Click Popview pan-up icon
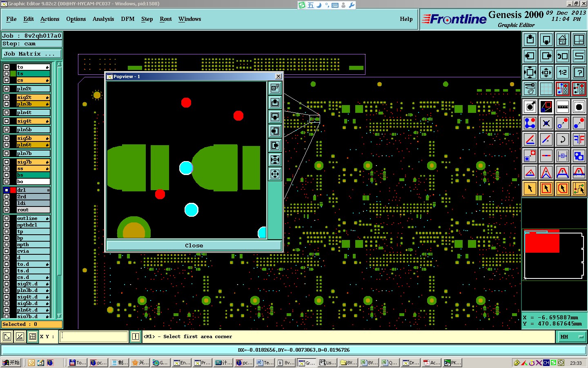588x368 pixels. pos(275,102)
